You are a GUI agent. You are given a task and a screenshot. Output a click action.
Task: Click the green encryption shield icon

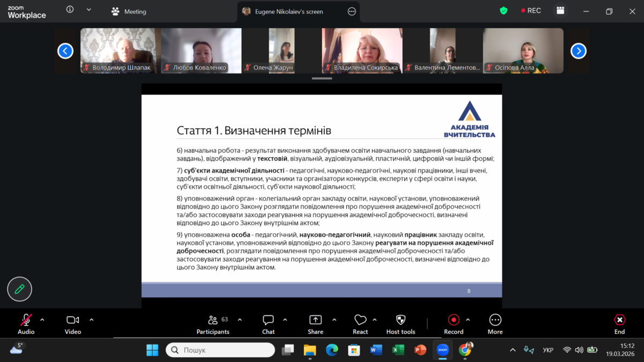(503, 11)
